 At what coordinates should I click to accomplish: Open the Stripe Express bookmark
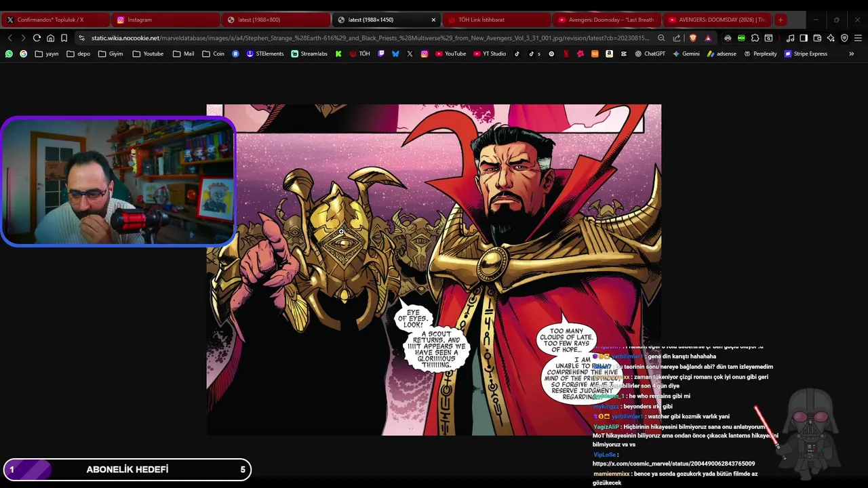(806, 54)
